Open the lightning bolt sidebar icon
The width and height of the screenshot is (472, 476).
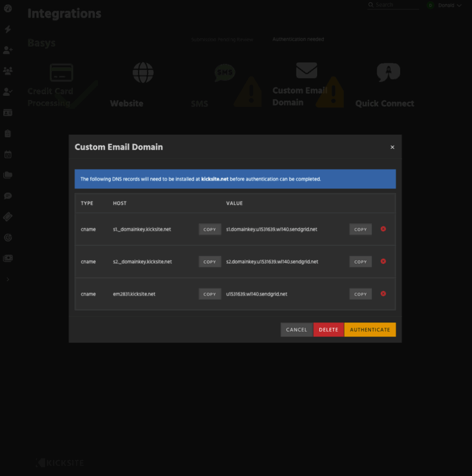tap(8, 29)
